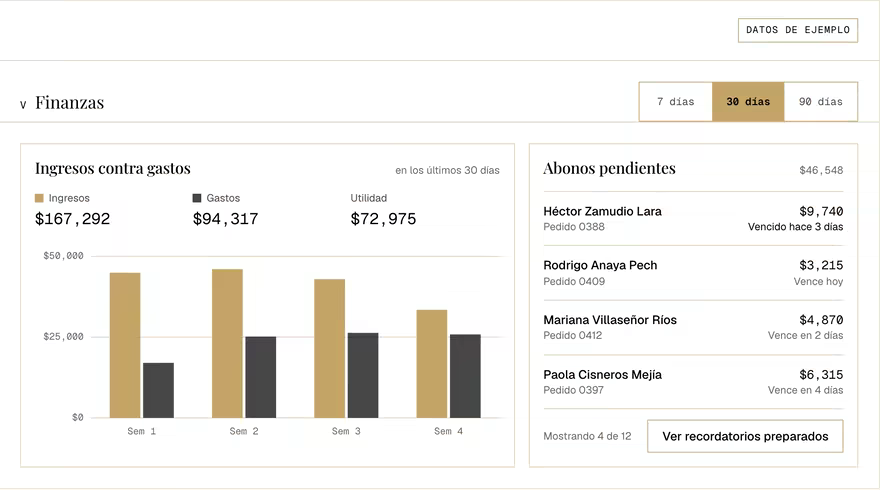Click the $9,740 amount

point(821,212)
